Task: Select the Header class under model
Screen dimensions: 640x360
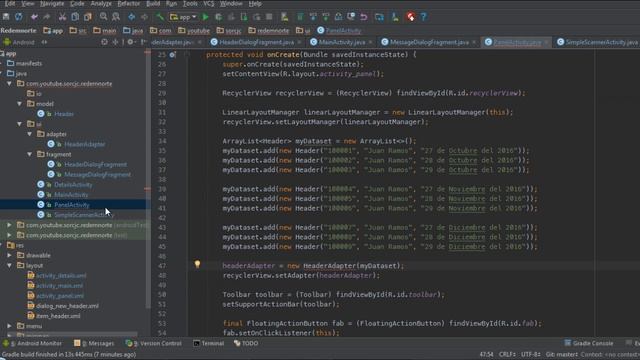Action: tap(64, 114)
